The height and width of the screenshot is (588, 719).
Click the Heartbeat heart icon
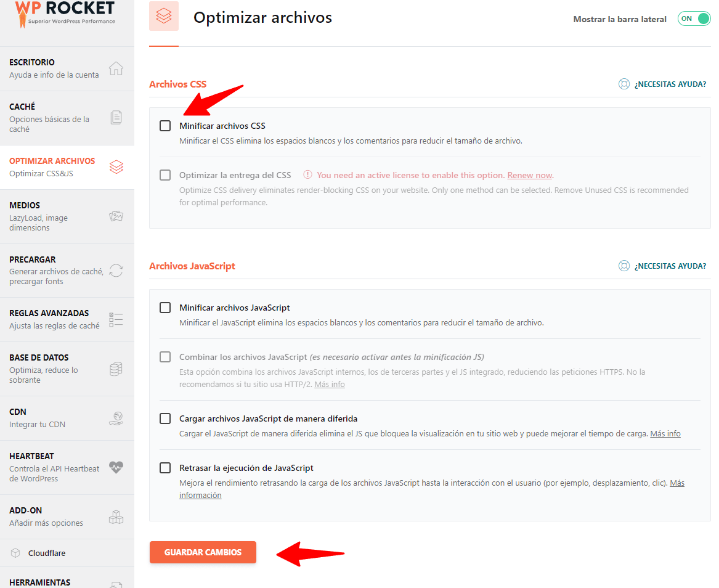coord(116,467)
